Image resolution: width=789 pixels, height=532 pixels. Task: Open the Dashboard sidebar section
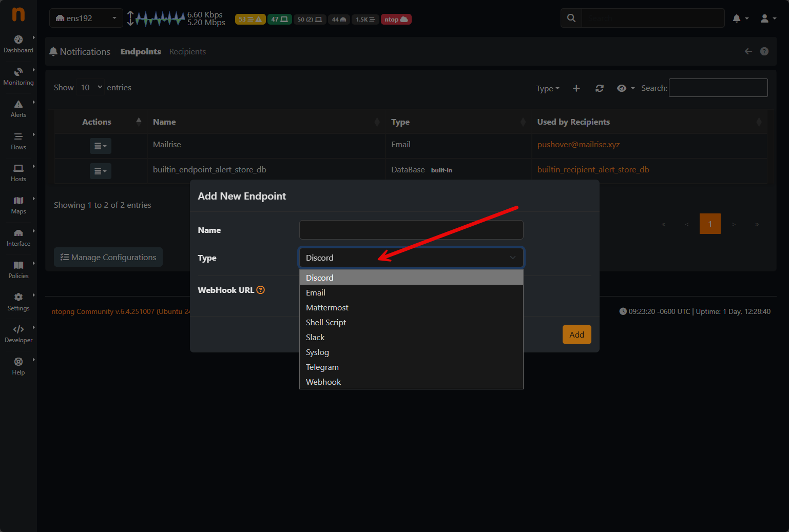coord(18,44)
